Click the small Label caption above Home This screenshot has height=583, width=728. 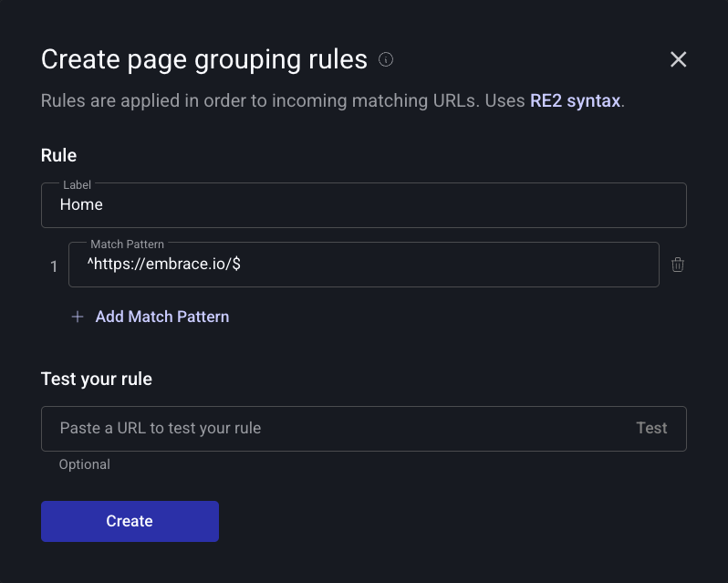pos(77,184)
